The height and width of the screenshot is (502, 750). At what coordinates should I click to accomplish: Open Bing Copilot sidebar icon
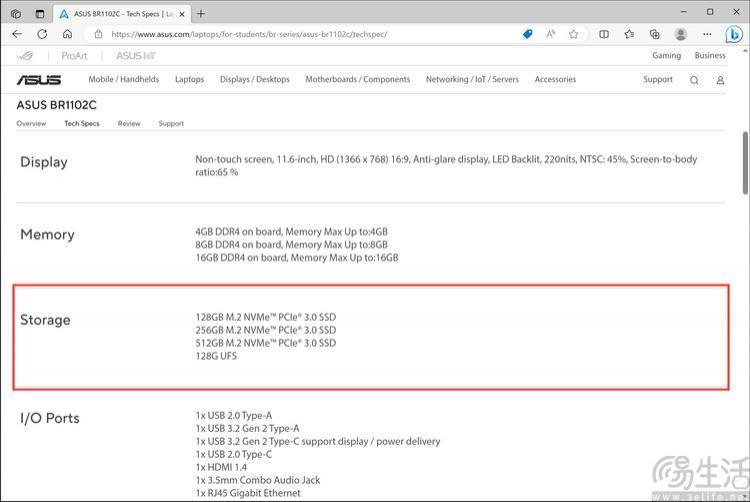point(734,34)
